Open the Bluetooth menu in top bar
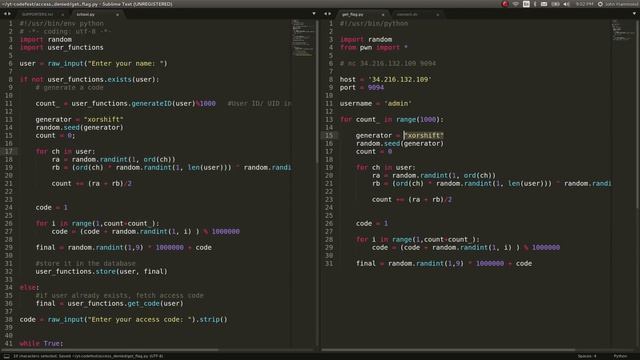640x360 pixels. pyautogui.click(x=535, y=4)
